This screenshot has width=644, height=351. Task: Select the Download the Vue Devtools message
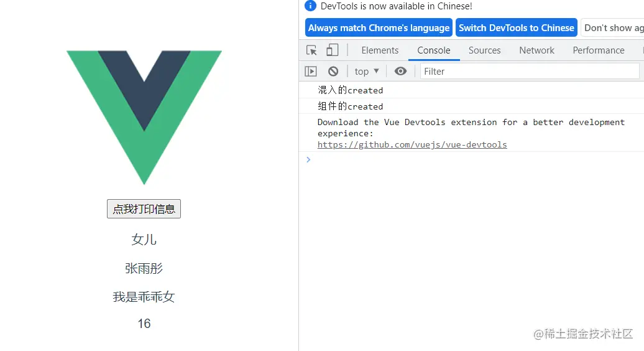(471, 133)
